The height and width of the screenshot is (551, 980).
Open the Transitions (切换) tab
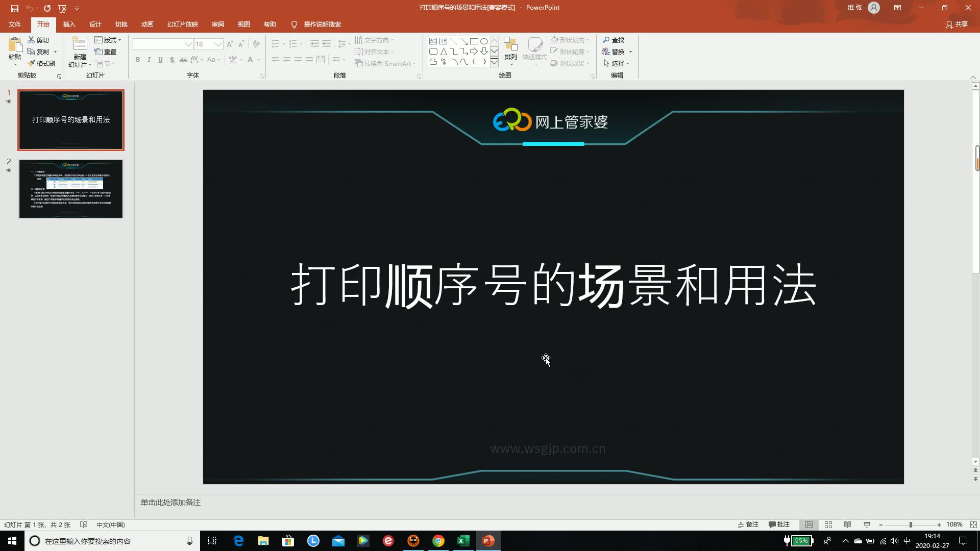121,24
